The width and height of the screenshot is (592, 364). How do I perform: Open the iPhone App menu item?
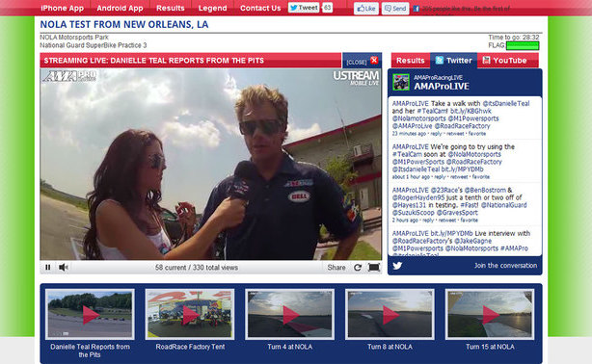pos(63,8)
